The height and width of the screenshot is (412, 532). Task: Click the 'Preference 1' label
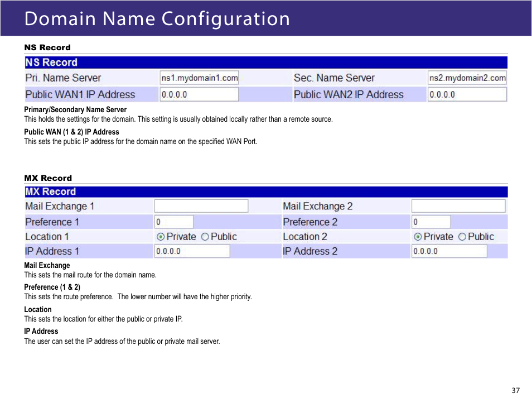pos(52,222)
